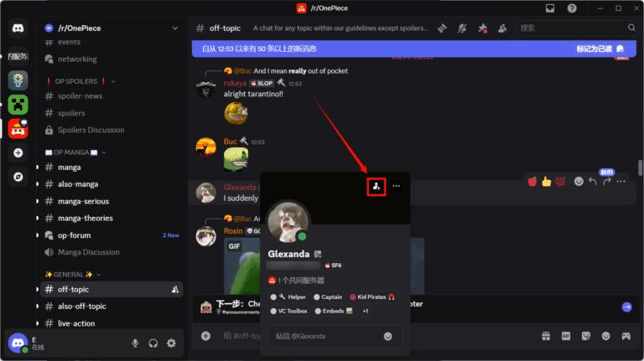The width and height of the screenshot is (644, 361).
Task: Open the gift icon in message bar
Action: coord(546,337)
